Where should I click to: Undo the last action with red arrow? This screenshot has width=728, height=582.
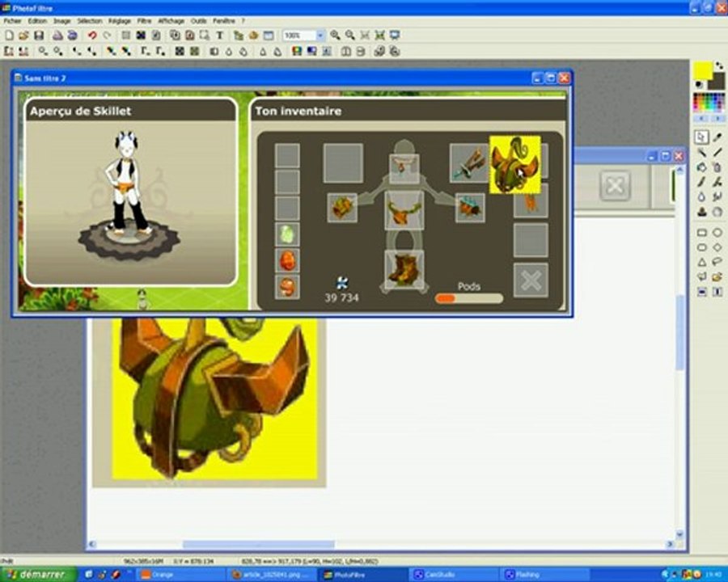tap(92, 36)
